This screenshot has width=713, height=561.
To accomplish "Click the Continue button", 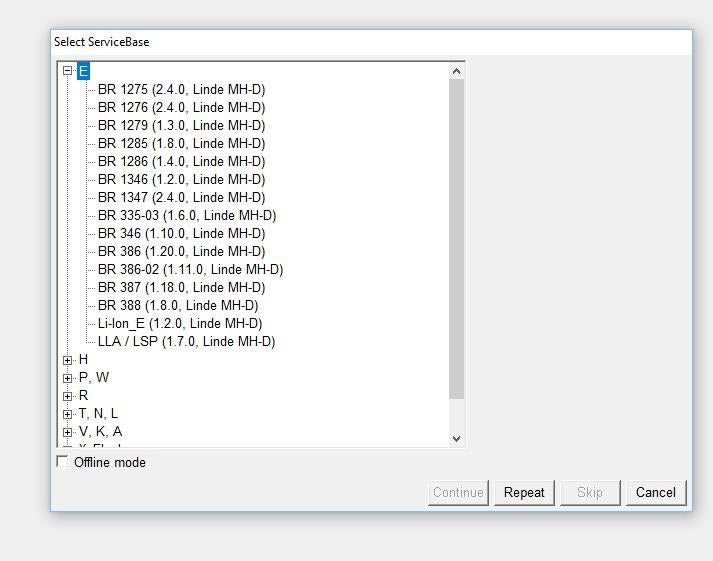I will coord(458,492).
